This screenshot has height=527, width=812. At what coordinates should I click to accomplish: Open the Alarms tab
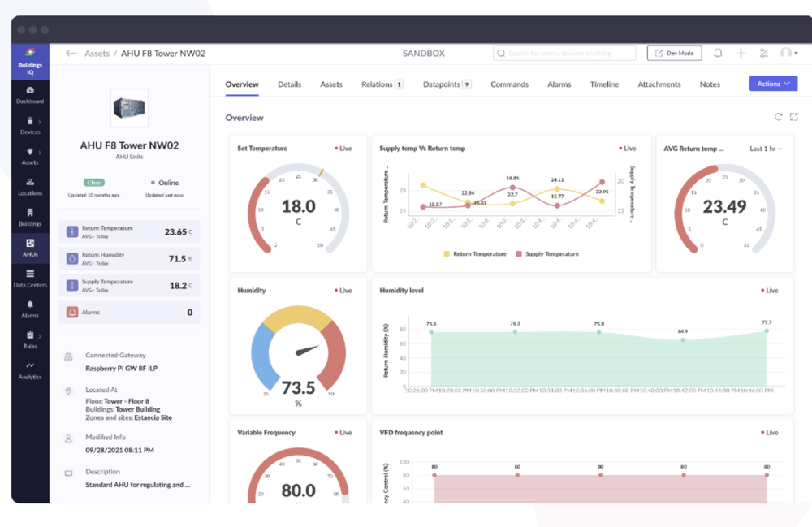tap(559, 84)
